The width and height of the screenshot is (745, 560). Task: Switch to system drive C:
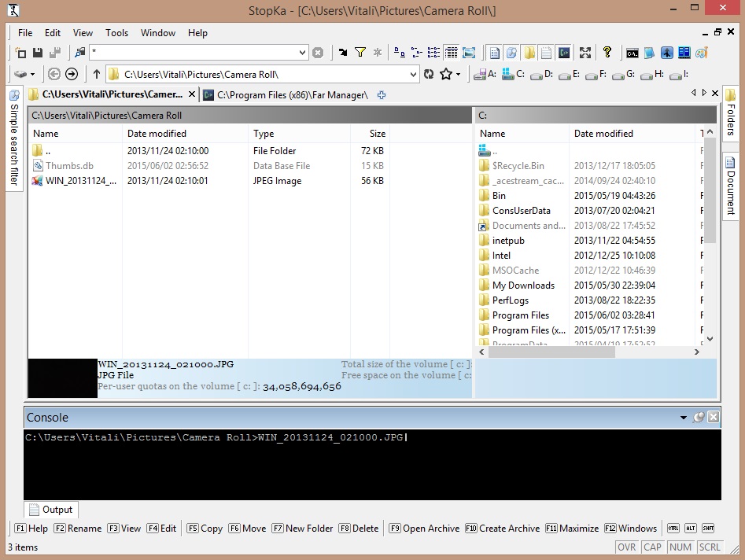[x=513, y=74]
